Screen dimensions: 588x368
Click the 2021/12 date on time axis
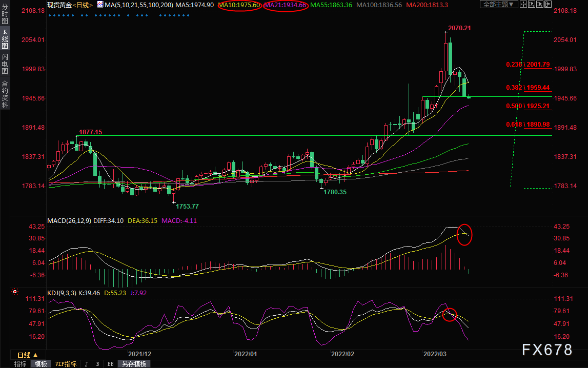pyautogui.click(x=139, y=354)
